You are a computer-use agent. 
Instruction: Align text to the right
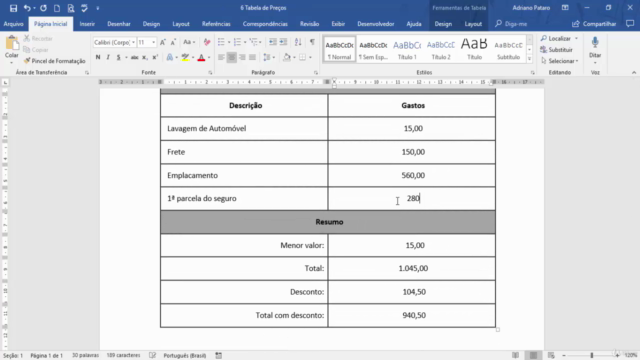242,57
